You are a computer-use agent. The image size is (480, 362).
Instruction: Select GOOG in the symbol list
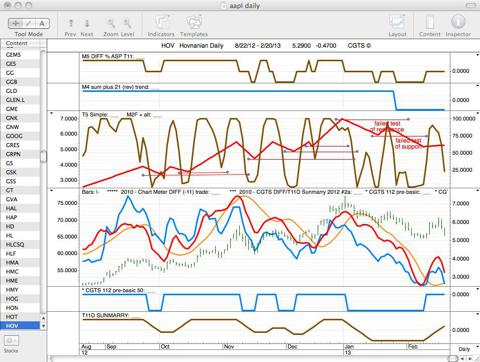coord(20,136)
